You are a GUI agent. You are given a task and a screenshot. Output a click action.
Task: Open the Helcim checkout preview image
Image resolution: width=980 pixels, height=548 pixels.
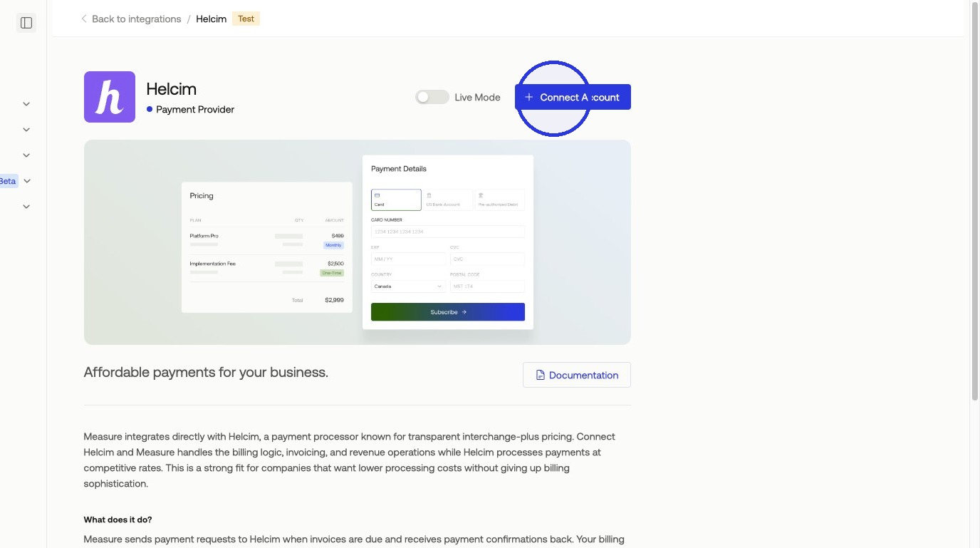358,242
